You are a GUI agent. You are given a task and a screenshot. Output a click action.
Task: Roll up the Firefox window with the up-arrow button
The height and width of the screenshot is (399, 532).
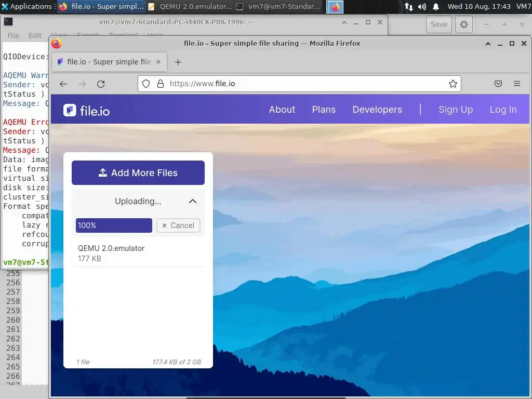[x=488, y=44]
